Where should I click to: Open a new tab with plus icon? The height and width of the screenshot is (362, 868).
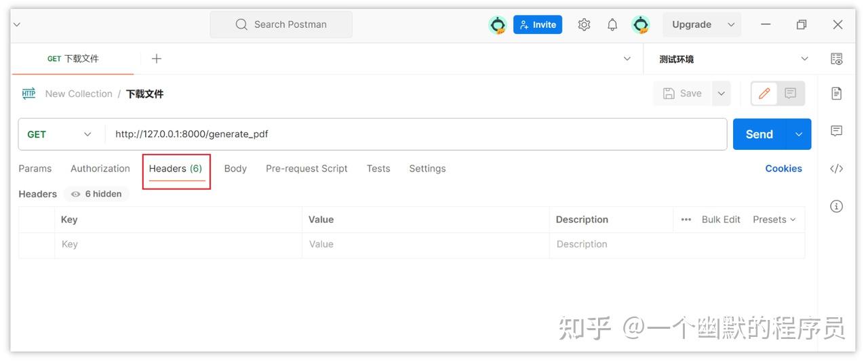tap(157, 59)
